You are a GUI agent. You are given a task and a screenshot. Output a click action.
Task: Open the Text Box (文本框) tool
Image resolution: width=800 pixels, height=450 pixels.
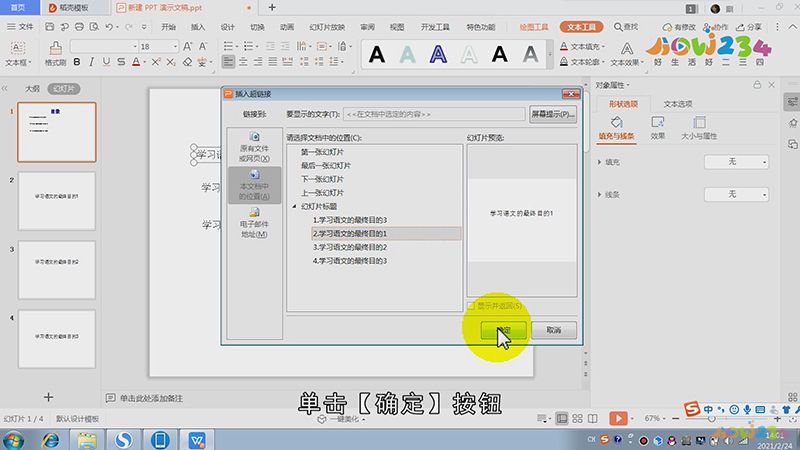tap(18, 54)
